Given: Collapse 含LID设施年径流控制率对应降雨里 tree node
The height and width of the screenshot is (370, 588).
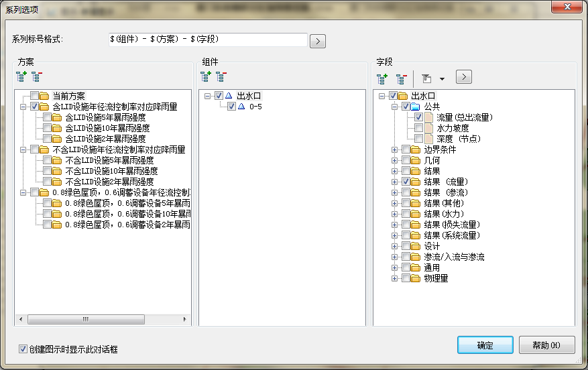Looking at the screenshot, I should [23, 107].
